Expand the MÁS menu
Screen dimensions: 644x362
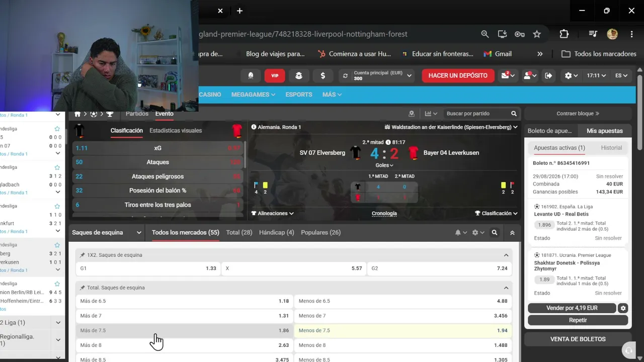[x=332, y=95]
